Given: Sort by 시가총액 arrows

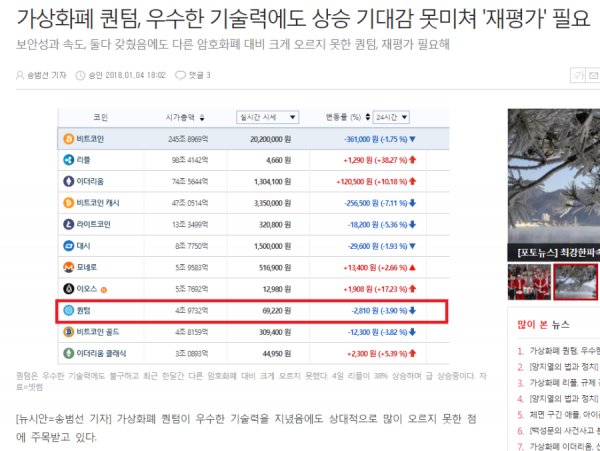Looking at the screenshot, I should coord(202,117).
